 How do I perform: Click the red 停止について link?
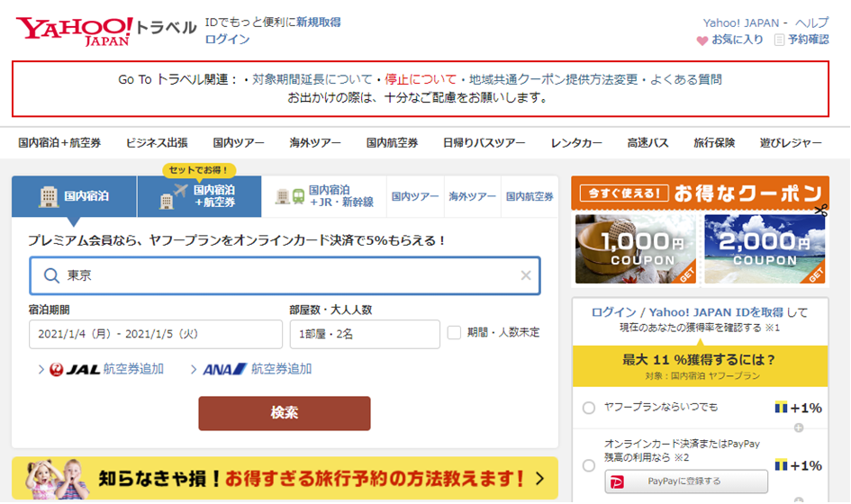tap(421, 80)
